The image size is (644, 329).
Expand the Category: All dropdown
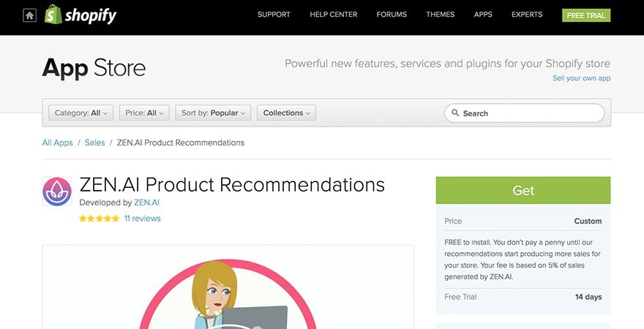(x=80, y=113)
